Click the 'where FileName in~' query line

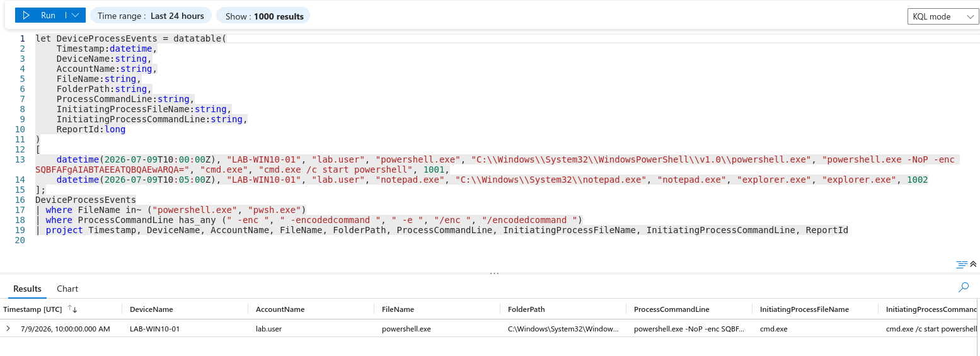(170, 210)
